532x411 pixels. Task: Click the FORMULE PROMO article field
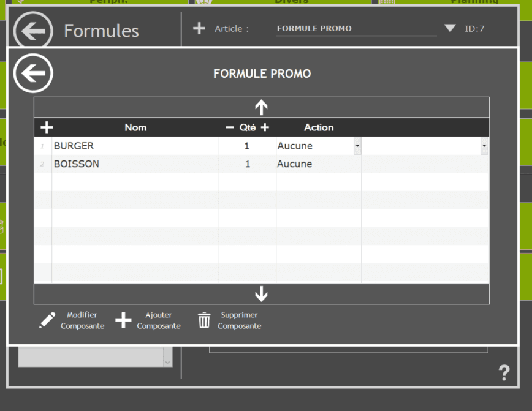[356, 29]
